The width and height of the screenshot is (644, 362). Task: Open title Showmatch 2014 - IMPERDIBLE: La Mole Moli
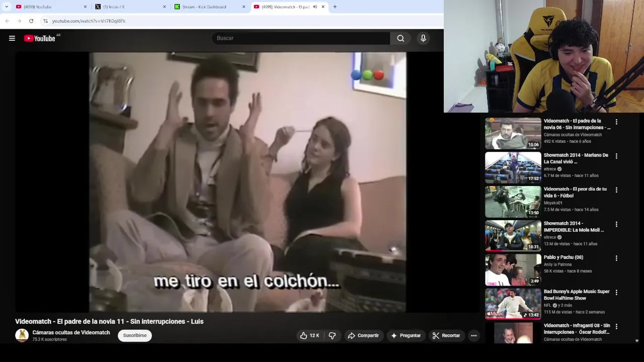574,226
